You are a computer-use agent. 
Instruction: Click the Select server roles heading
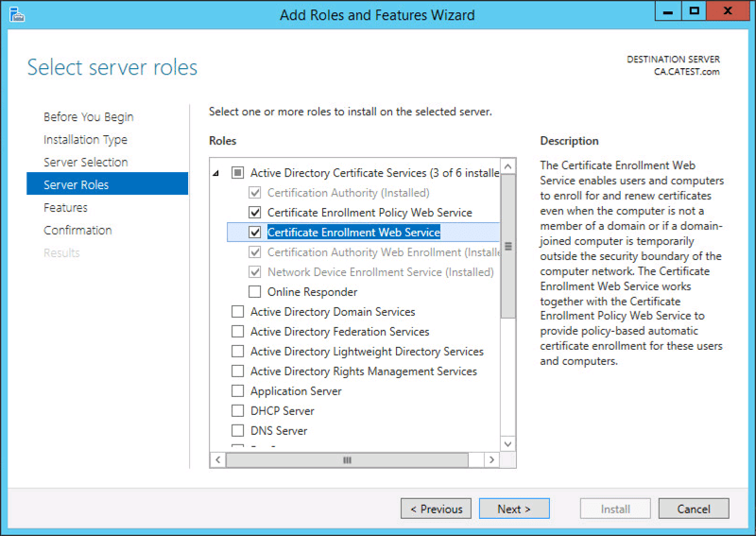coord(112,67)
